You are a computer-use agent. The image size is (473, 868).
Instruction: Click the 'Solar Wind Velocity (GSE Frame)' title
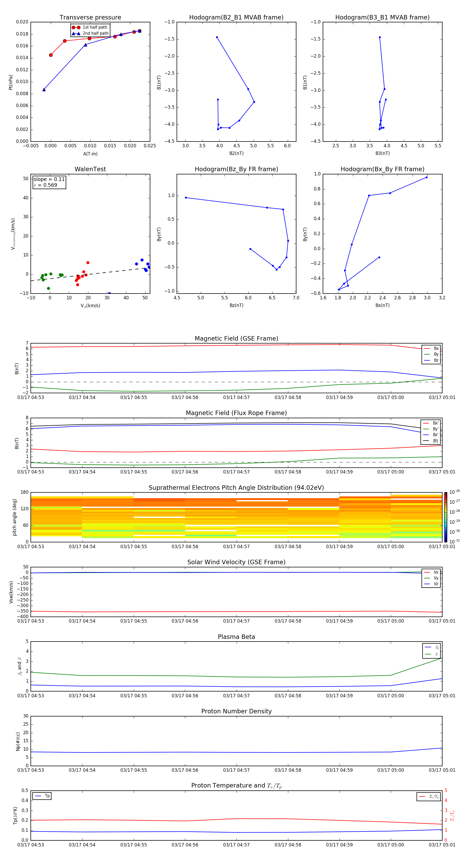[x=236, y=562]
